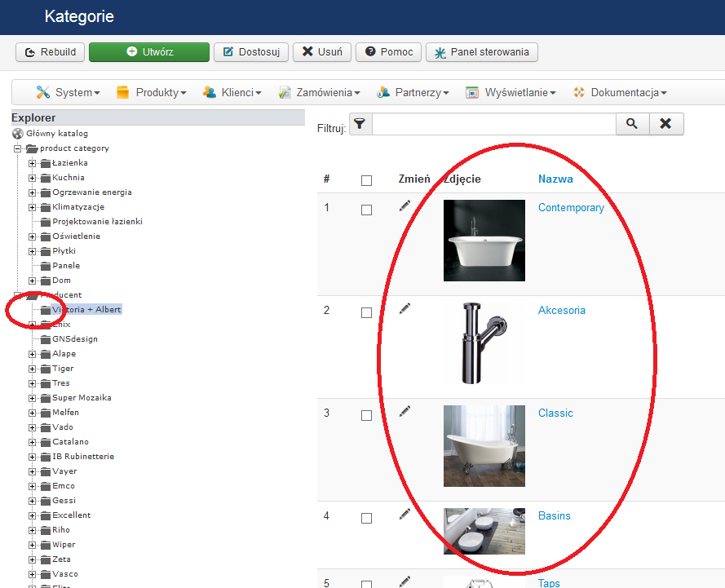Check the Classic row checkbox
The height and width of the screenshot is (588, 725).
[366, 415]
